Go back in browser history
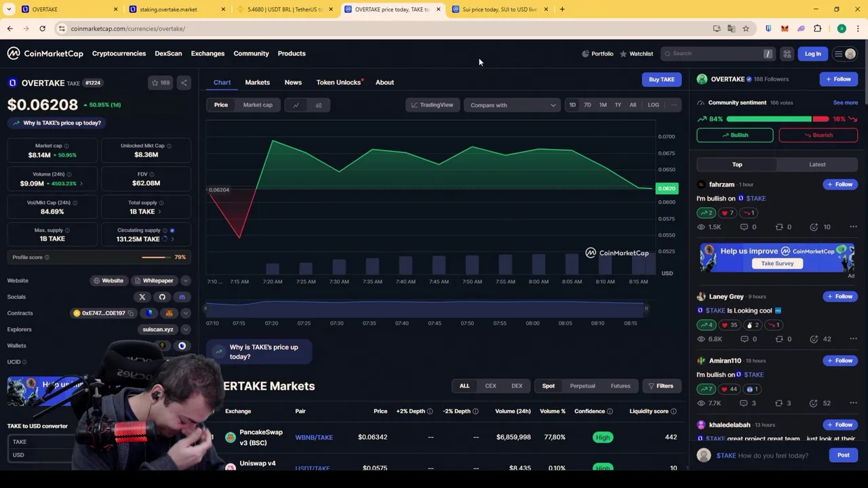Image resolution: width=868 pixels, height=488 pixels. click(9, 28)
